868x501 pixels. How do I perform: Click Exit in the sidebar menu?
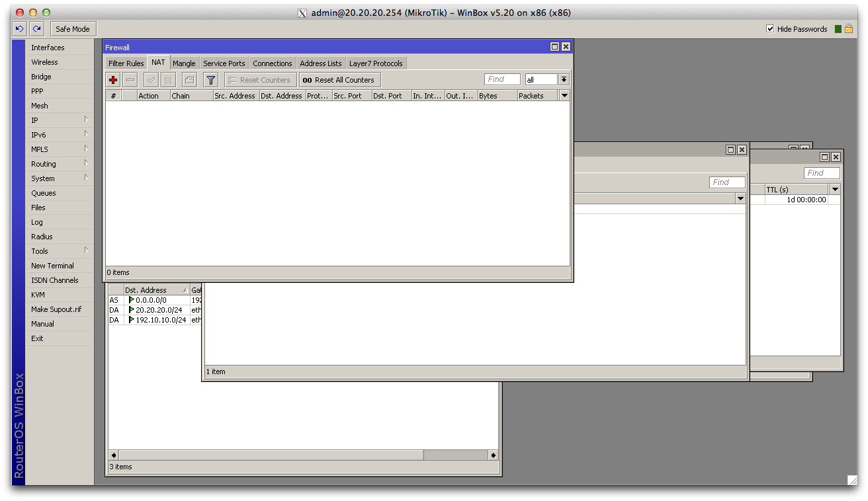[60, 338]
